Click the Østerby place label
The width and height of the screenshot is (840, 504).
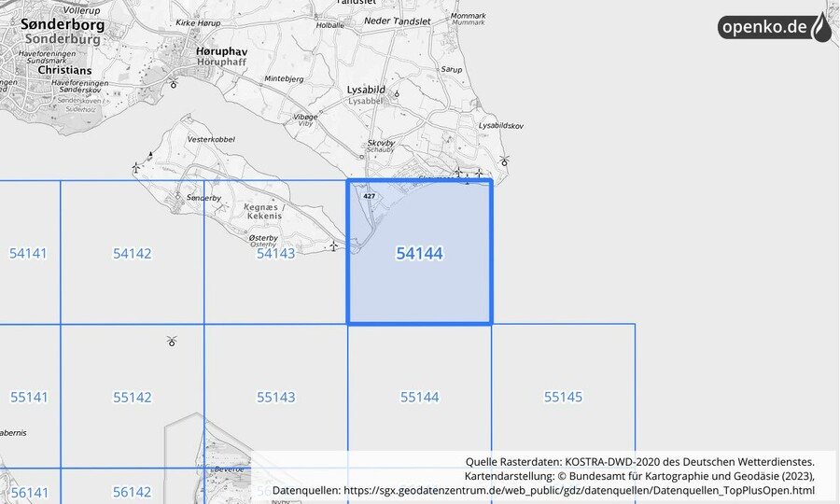263,238
